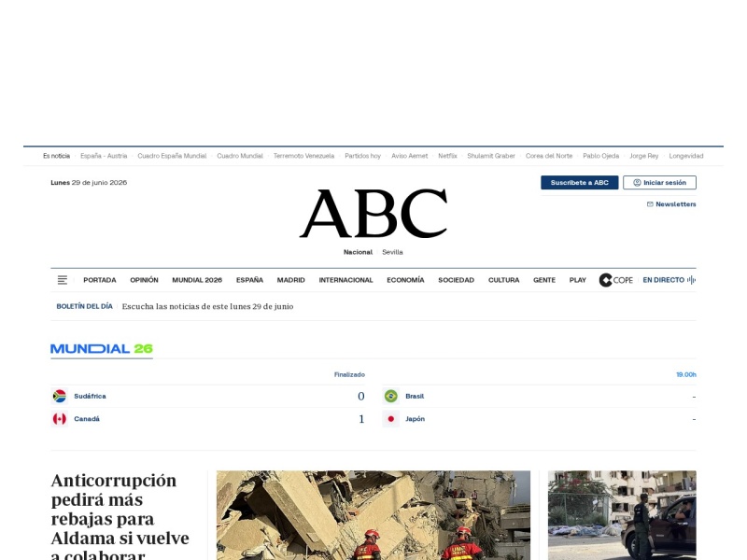
Task: Open Longevidad trending topic
Action: [686, 156]
